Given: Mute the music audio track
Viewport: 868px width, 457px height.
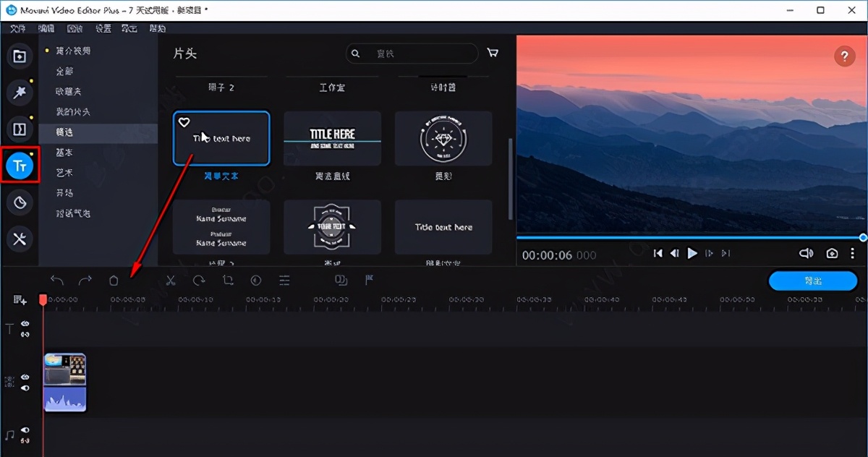Looking at the screenshot, I should [25, 430].
